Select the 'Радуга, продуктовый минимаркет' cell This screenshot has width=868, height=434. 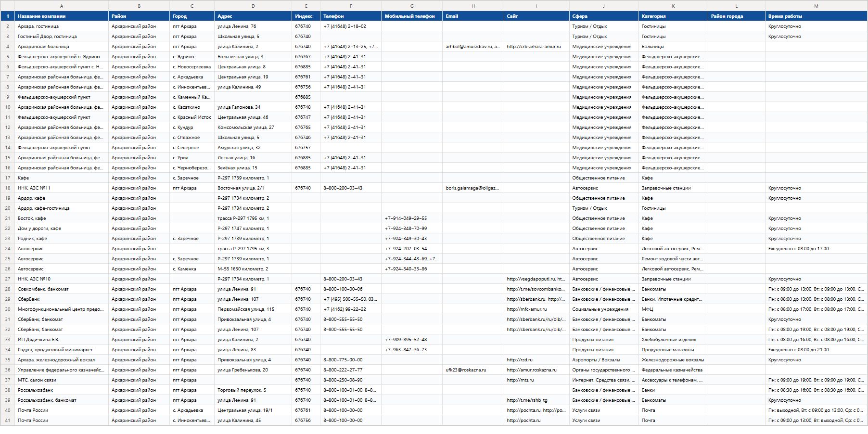tap(62, 350)
